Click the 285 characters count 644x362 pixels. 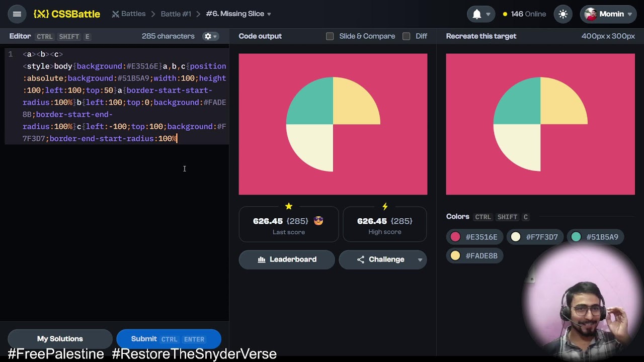pos(168,36)
